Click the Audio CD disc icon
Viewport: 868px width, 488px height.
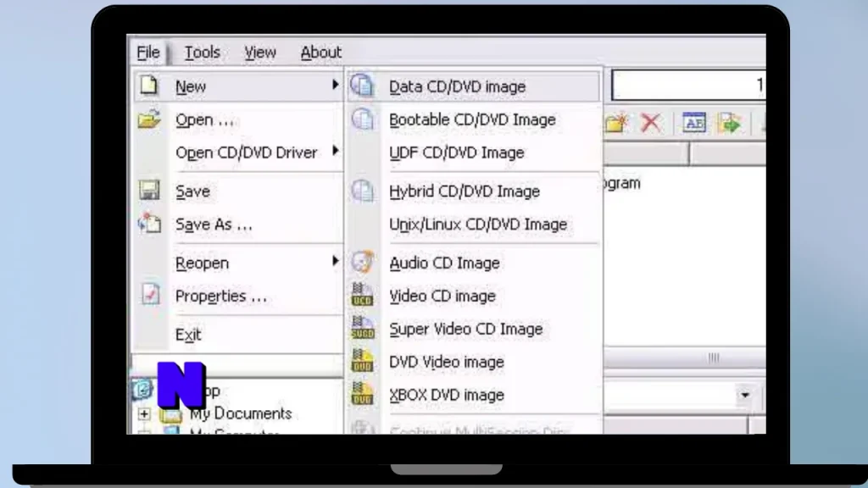(x=363, y=262)
